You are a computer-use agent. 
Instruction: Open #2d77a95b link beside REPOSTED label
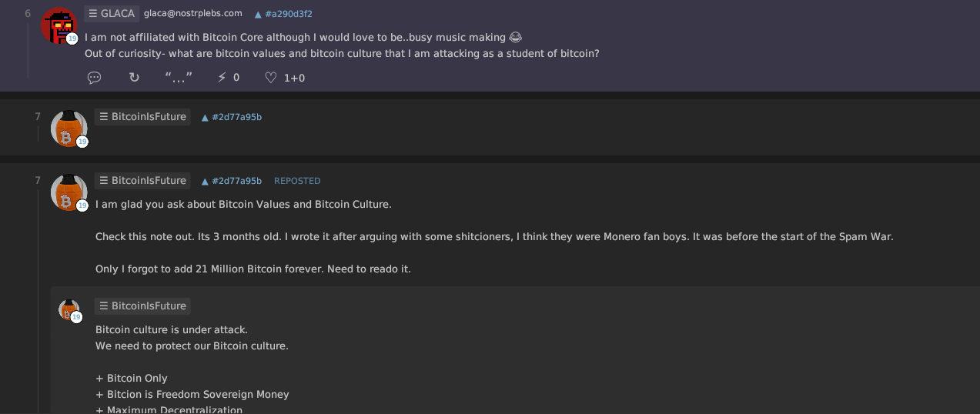tap(232, 181)
